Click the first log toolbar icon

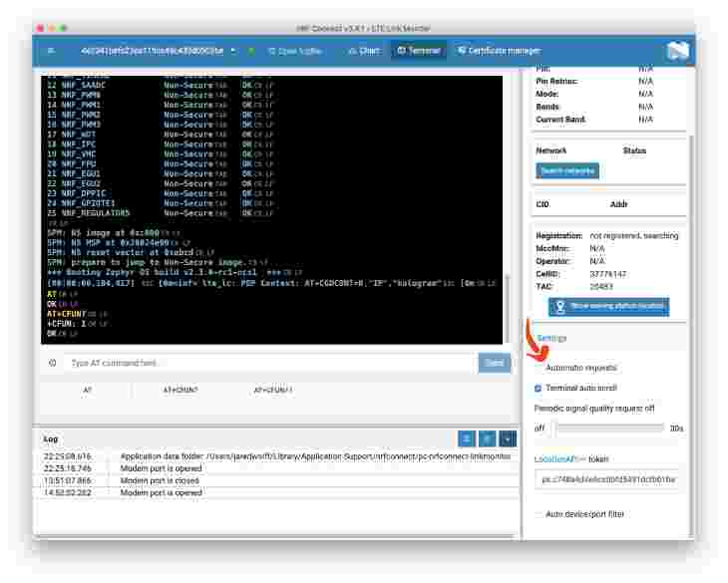(x=466, y=438)
